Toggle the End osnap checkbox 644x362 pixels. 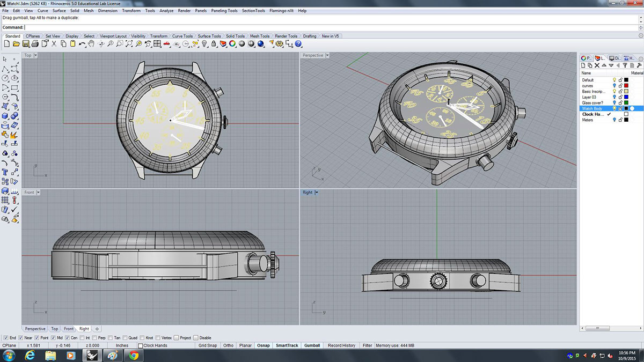[x=6, y=338]
